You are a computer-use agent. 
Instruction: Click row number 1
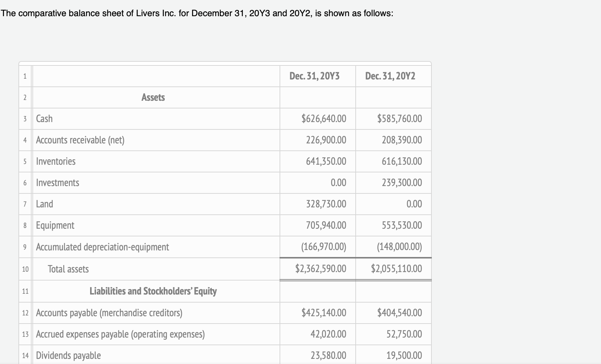point(25,76)
